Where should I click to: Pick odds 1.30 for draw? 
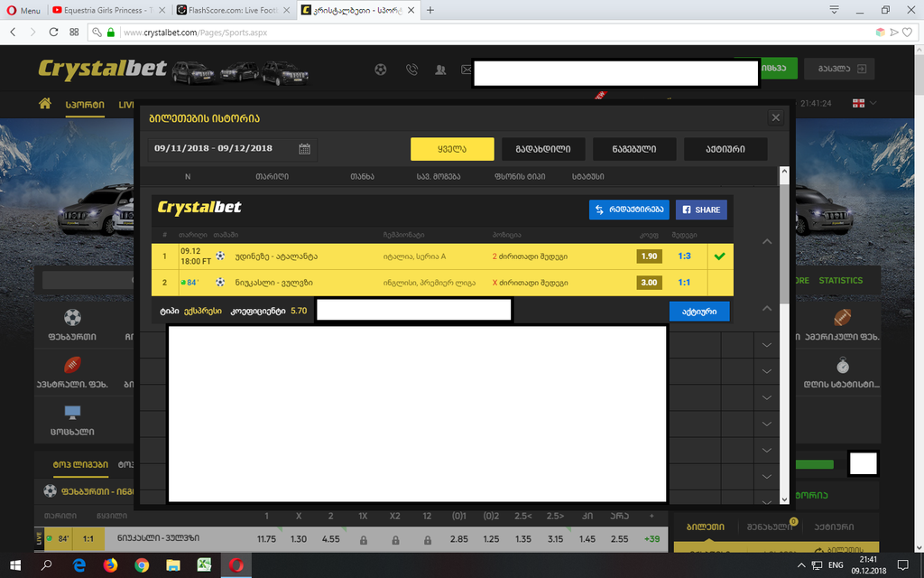299,539
